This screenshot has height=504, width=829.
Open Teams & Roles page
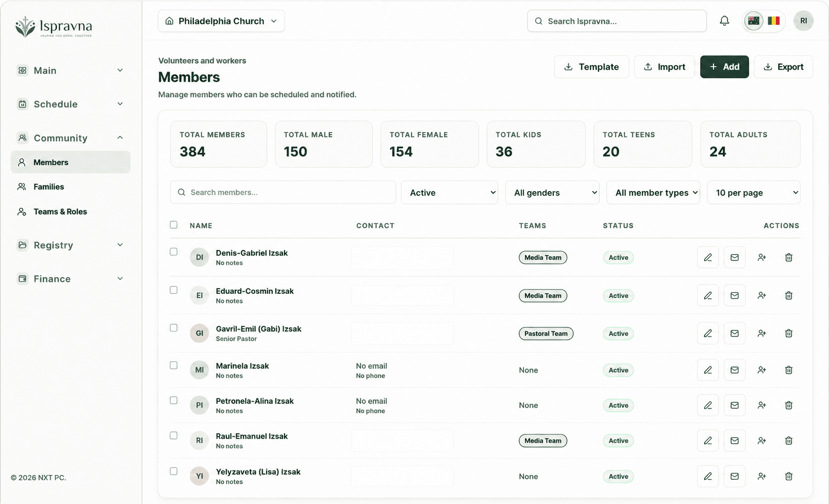click(x=71, y=211)
